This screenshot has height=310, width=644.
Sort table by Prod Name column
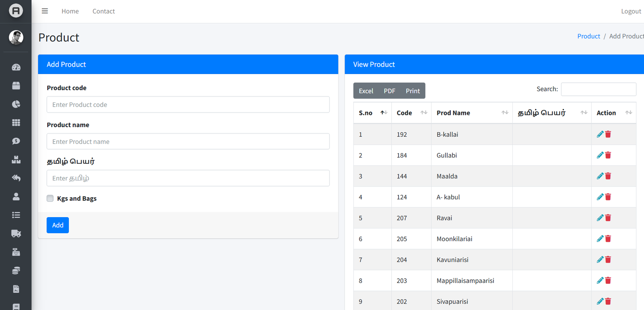point(472,113)
